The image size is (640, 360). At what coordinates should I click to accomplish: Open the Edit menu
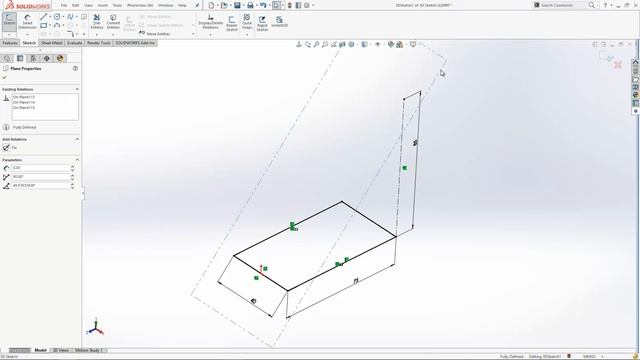(76, 5)
